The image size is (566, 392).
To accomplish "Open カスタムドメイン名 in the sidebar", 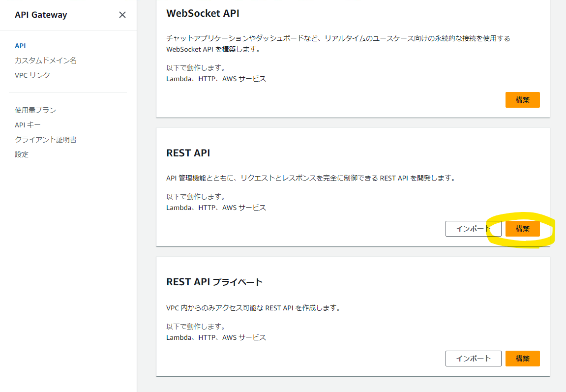I will pos(46,60).
